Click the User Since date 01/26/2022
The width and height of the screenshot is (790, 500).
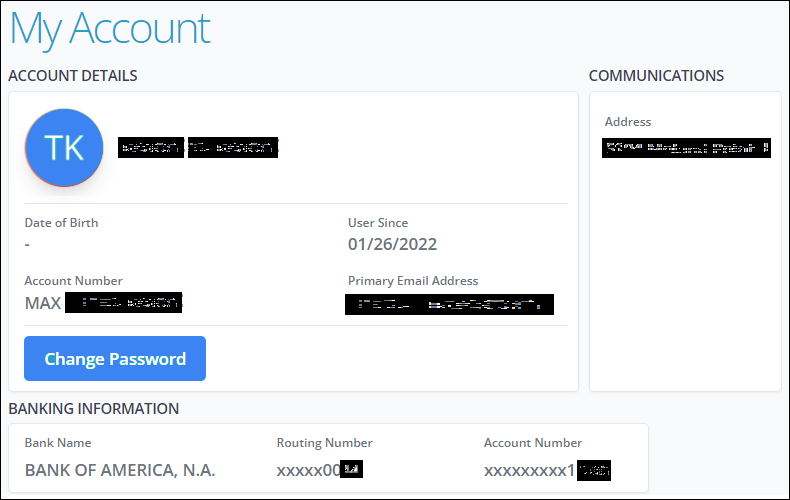tap(392, 244)
